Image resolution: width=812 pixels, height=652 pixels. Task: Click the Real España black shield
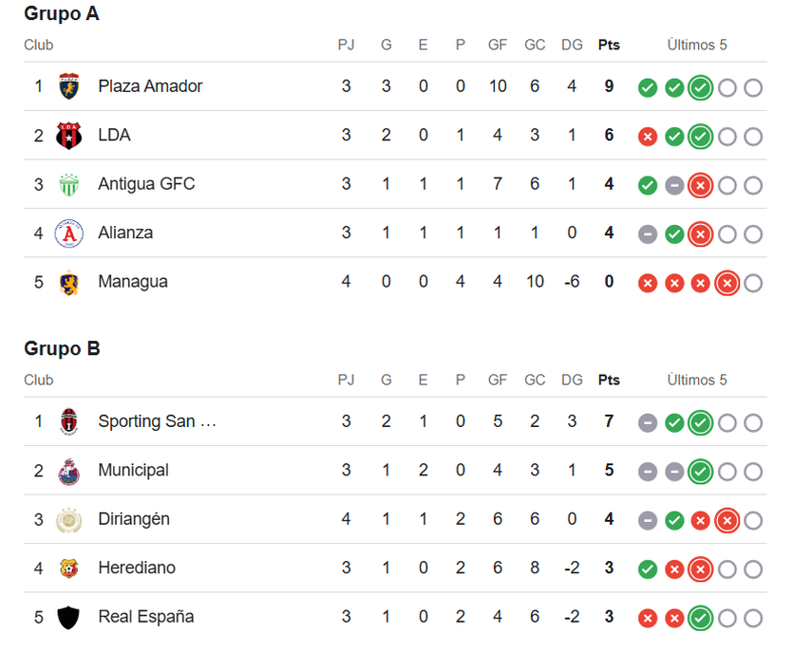point(68,618)
